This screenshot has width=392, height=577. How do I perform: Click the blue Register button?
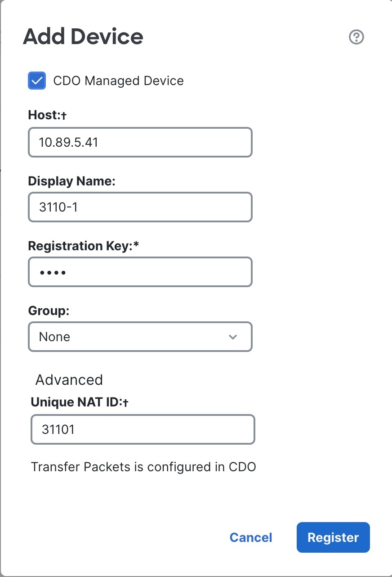pos(333,537)
